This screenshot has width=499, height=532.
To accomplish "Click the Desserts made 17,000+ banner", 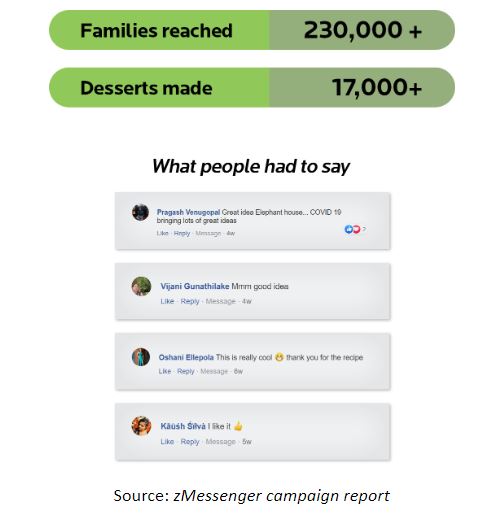I will click(252, 88).
